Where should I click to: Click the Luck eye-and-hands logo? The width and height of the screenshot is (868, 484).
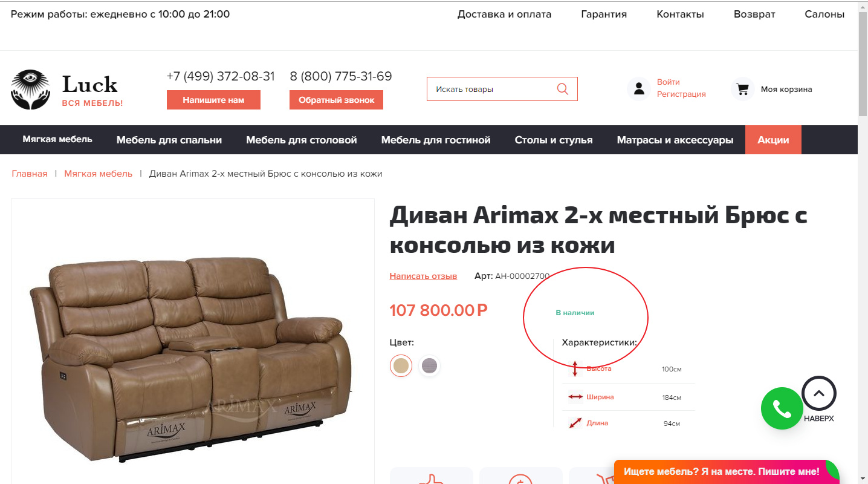30,90
